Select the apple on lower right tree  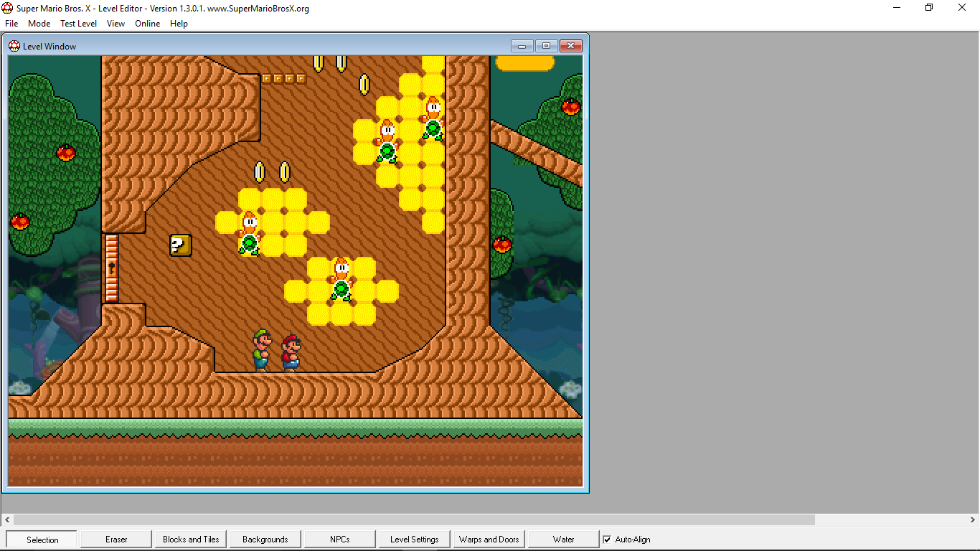[502, 245]
